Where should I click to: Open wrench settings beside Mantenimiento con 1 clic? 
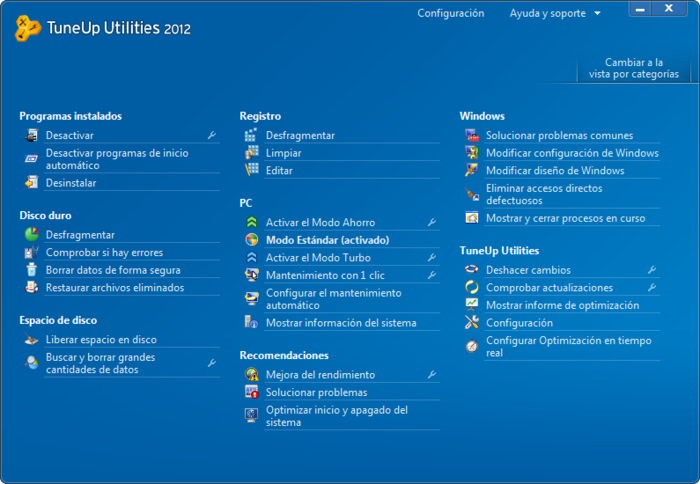point(432,275)
